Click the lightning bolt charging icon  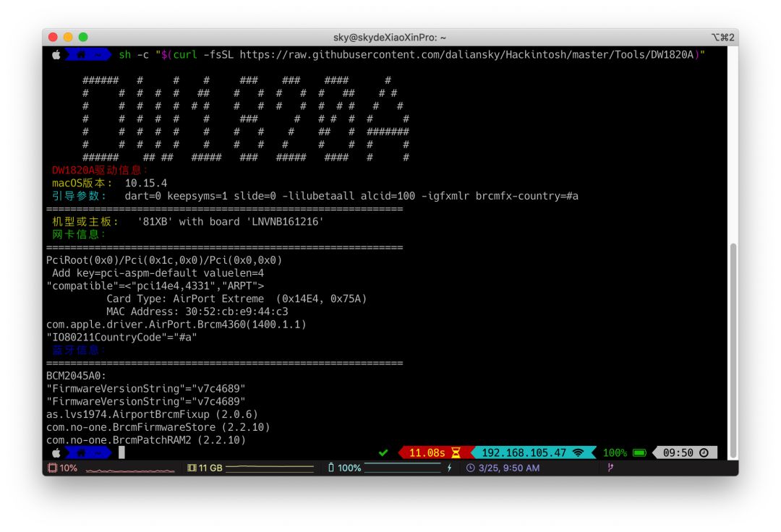click(449, 468)
